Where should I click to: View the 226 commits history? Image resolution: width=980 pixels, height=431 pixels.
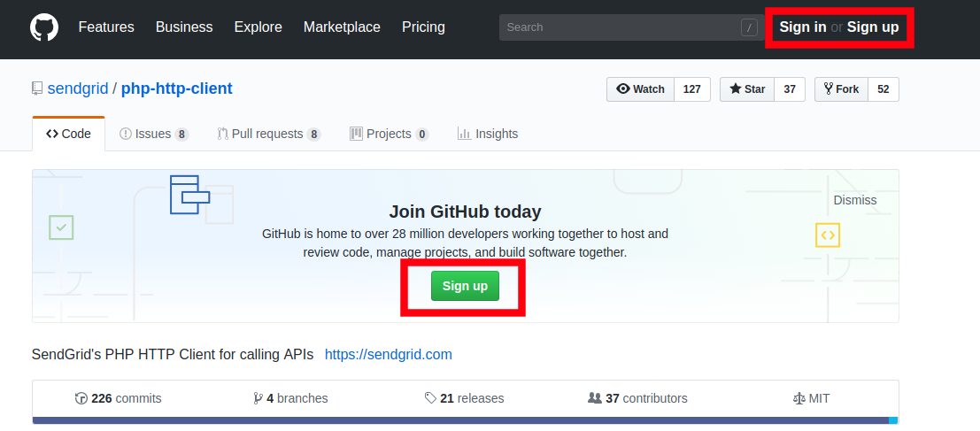pos(119,398)
